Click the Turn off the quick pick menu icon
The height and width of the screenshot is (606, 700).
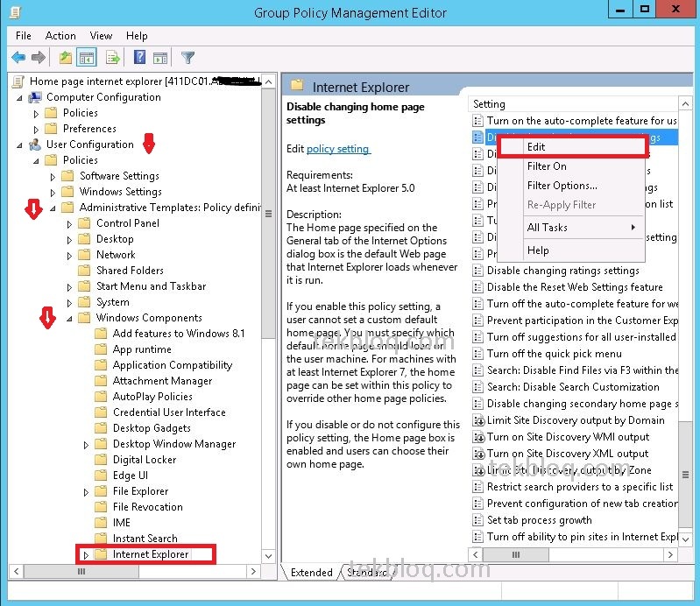pyautogui.click(x=477, y=354)
